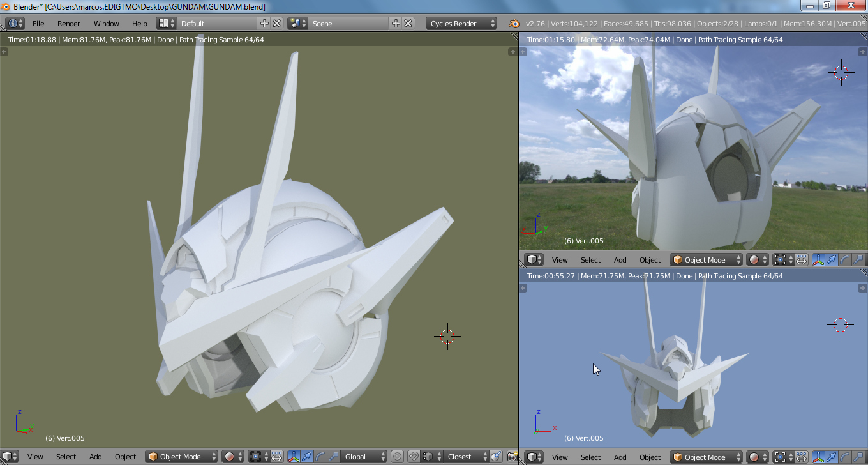The height and width of the screenshot is (465, 868).
Task: Open viewport shading selector in left viewport
Action: [232, 457]
